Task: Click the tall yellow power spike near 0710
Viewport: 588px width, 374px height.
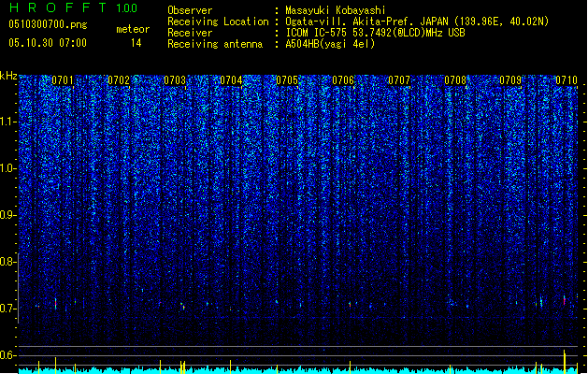Action: point(565,361)
